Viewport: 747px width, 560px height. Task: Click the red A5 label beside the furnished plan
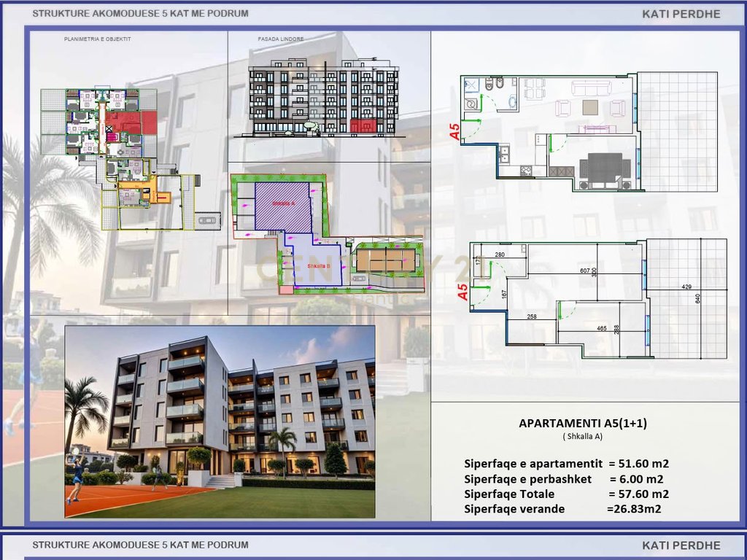click(455, 131)
